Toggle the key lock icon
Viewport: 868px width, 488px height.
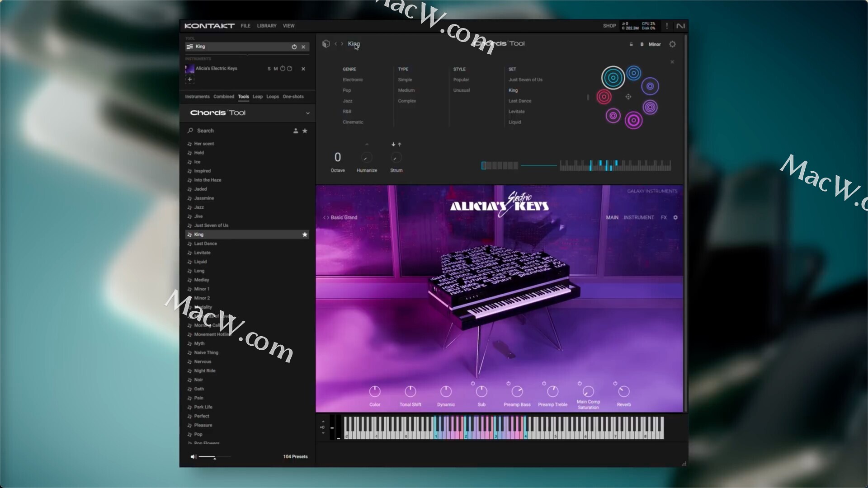pos(631,44)
